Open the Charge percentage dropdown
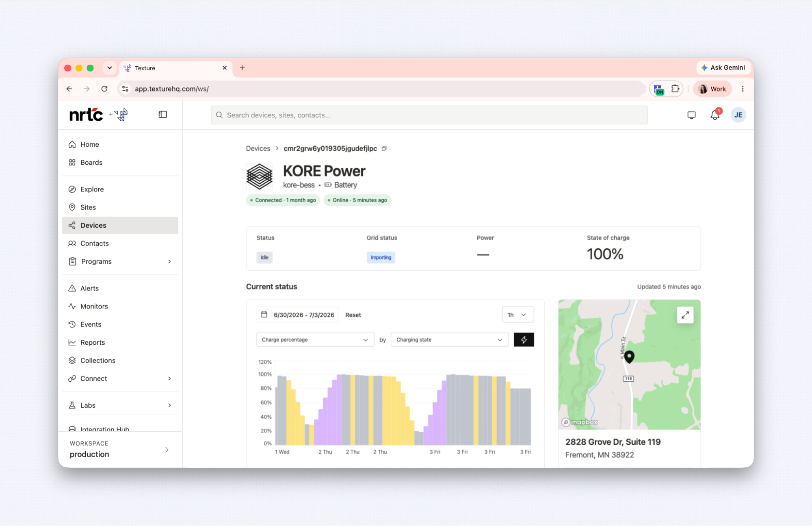 (x=315, y=340)
